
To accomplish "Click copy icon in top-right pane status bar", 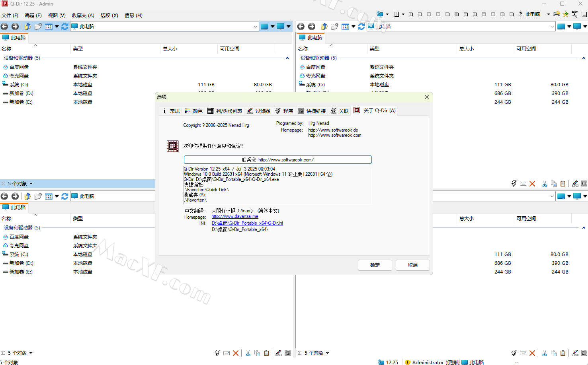I will [x=554, y=184].
